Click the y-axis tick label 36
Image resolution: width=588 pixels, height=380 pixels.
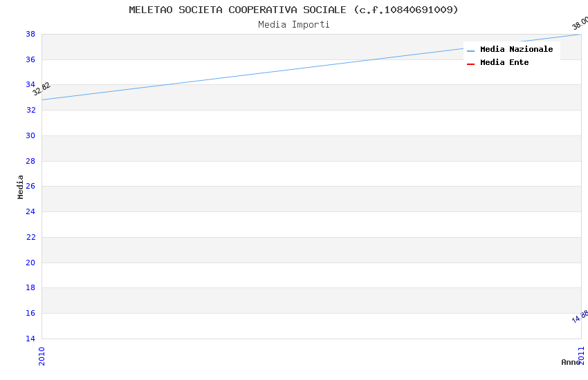pyautogui.click(x=30, y=59)
